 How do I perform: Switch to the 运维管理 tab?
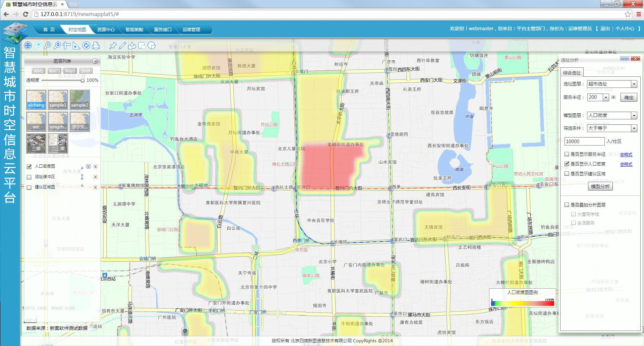tap(191, 30)
